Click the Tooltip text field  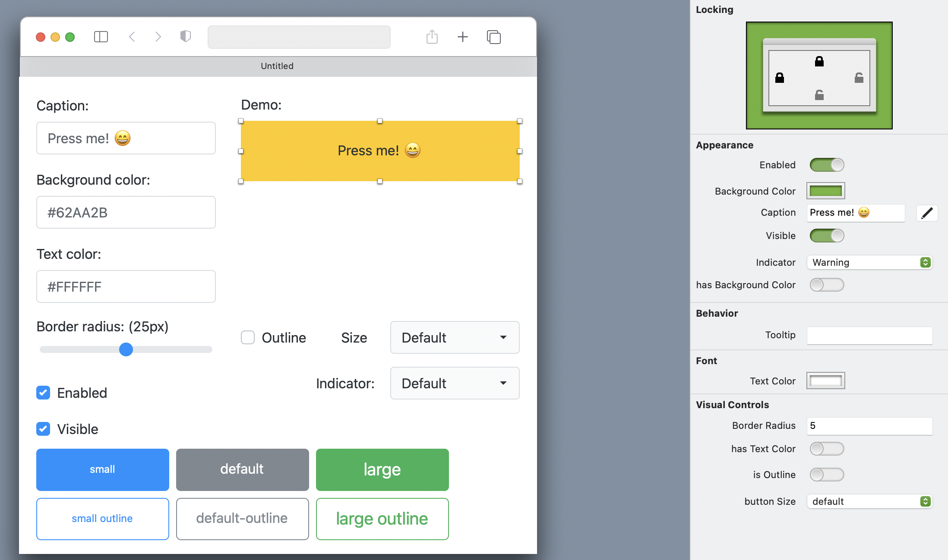(x=869, y=335)
